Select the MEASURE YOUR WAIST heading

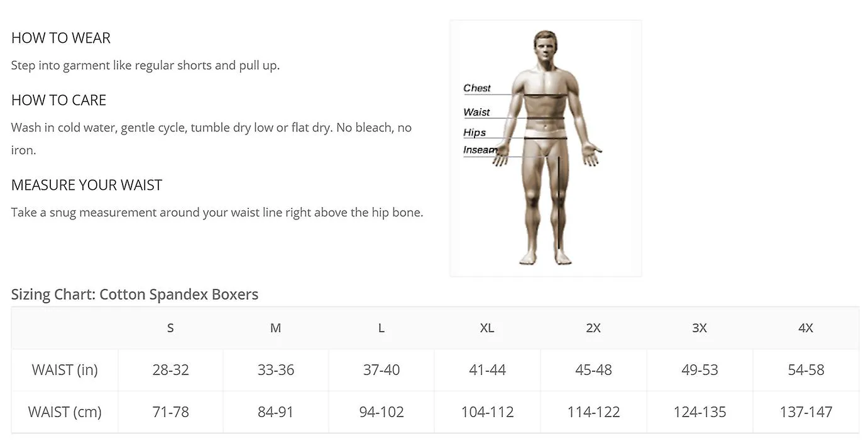87,185
